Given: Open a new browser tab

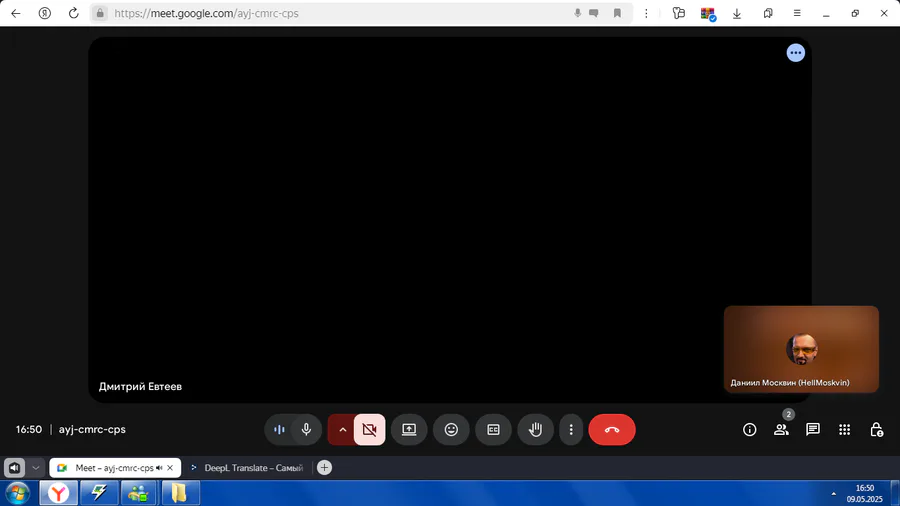Looking at the screenshot, I should point(324,468).
